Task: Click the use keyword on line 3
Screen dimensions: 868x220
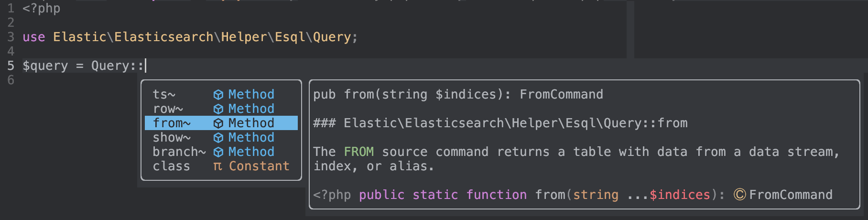Action: pos(34,37)
